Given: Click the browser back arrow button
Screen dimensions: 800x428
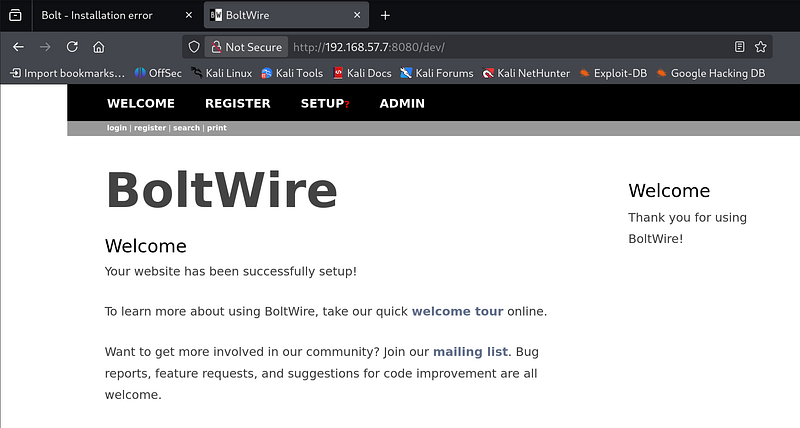Looking at the screenshot, I should pos(18,47).
